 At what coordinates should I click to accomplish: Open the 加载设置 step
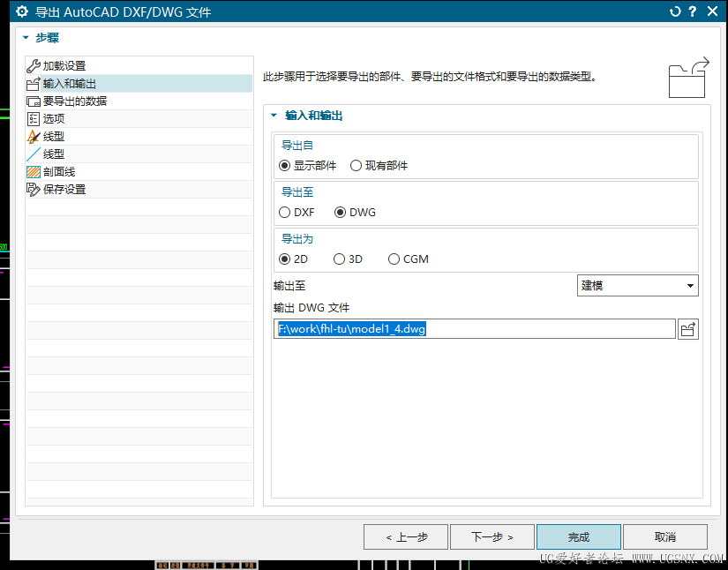click(139, 66)
